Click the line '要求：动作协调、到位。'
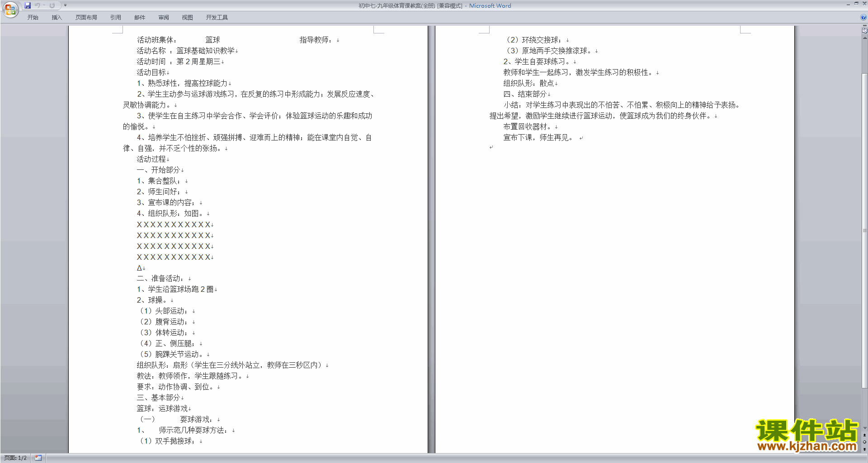 click(x=175, y=387)
